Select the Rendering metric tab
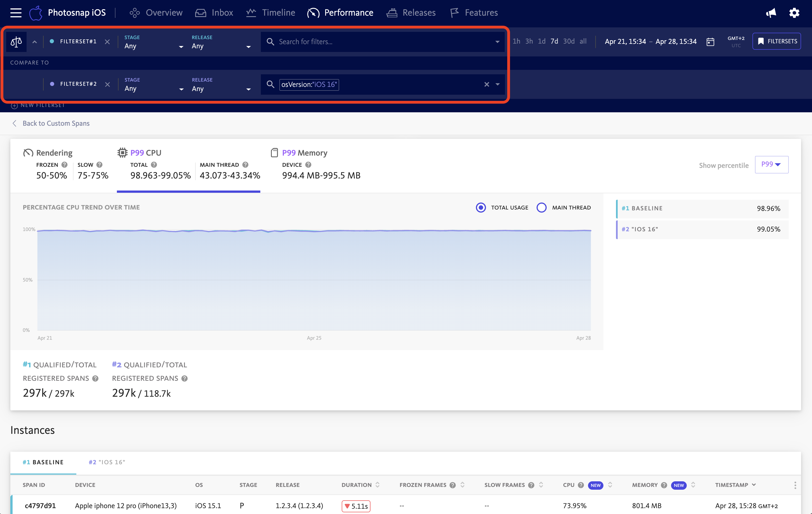This screenshot has width=812, height=514. (x=66, y=164)
